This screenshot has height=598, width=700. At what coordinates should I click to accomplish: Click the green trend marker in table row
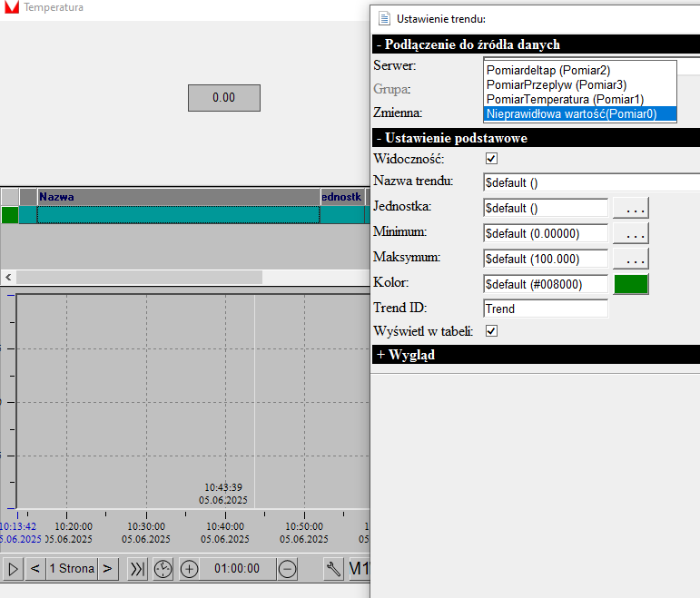(x=10, y=215)
